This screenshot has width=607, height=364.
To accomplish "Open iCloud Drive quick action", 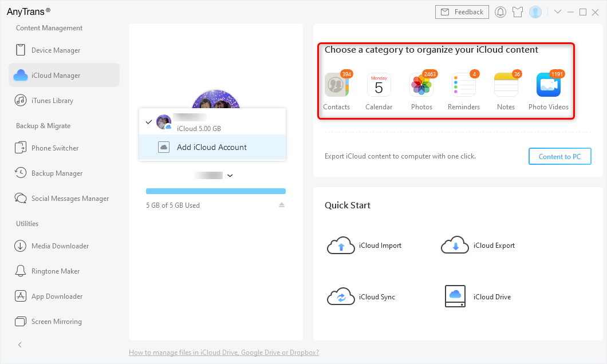I will click(478, 296).
